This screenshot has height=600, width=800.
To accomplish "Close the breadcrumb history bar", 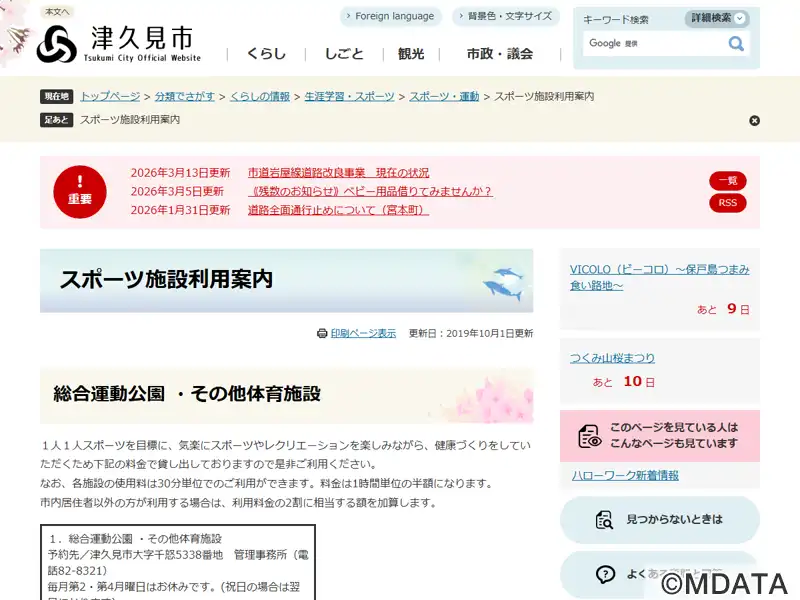I will pyautogui.click(x=754, y=120).
